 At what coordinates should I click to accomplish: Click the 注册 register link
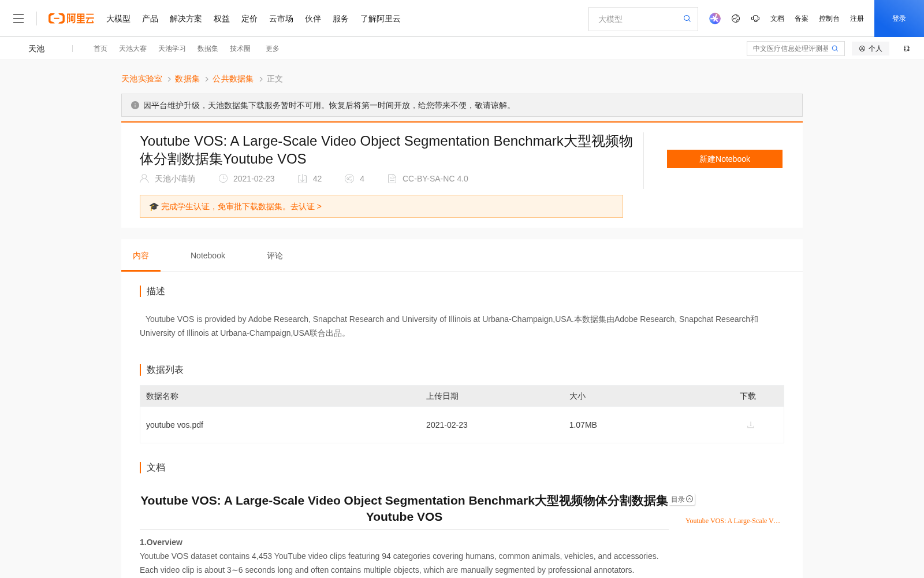(857, 18)
